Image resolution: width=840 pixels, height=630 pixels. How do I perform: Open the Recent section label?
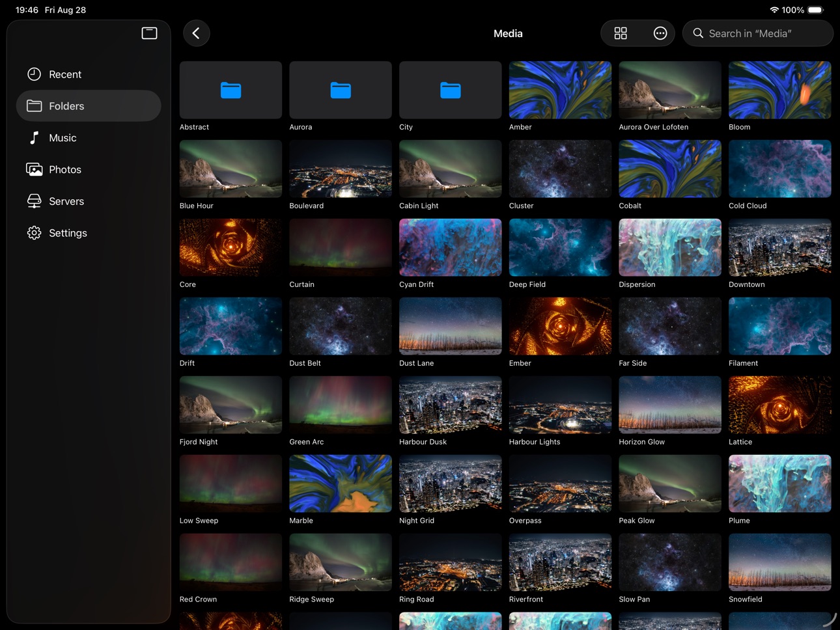click(x=65, y=74)
